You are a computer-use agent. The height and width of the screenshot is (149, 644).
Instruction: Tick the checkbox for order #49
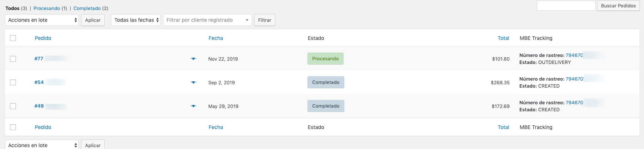(13, 106)
